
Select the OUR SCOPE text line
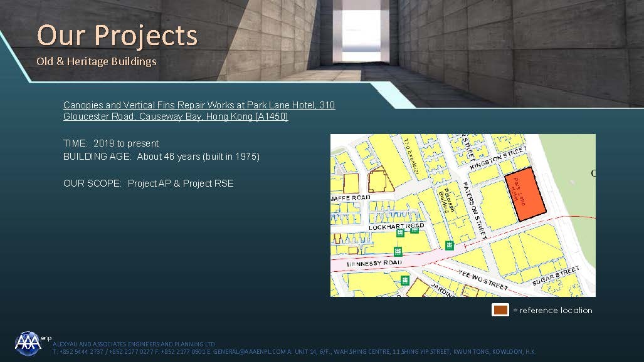148,184
